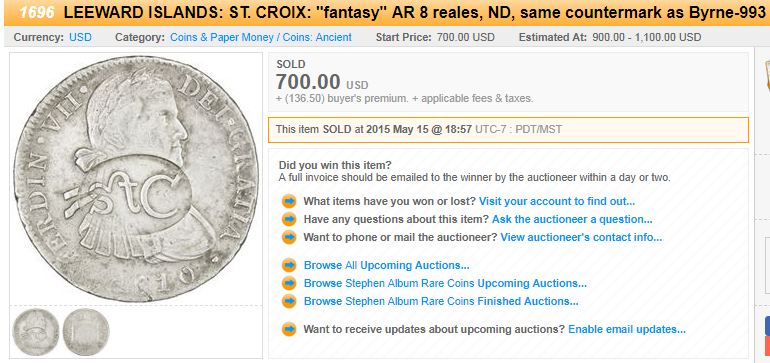Open the USD currency link

[x=80, y=37]
